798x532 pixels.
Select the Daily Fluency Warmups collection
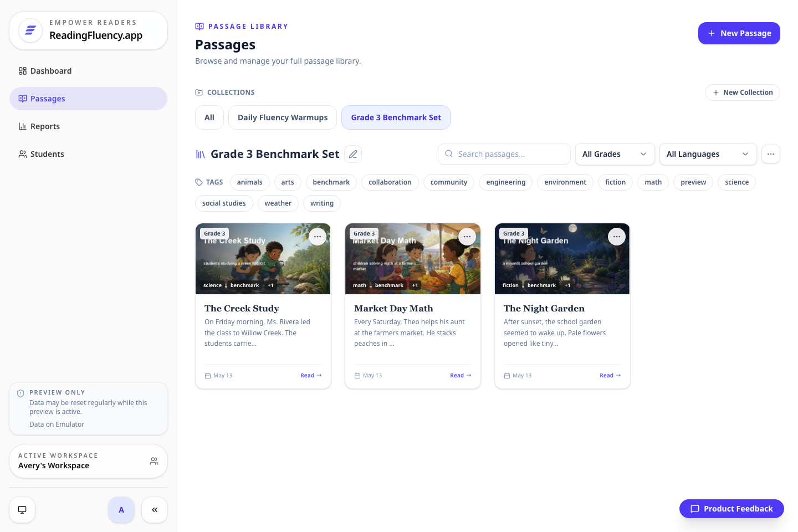(283, 117)
